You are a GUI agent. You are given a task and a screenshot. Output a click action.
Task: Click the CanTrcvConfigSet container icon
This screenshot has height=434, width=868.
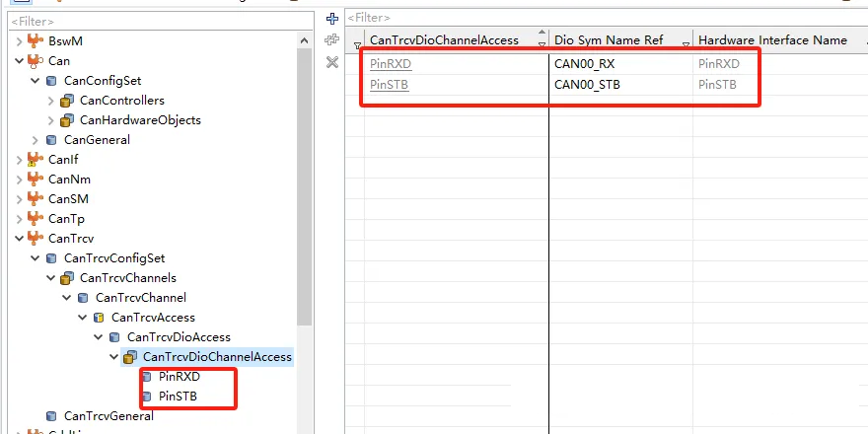coord(51,258)
